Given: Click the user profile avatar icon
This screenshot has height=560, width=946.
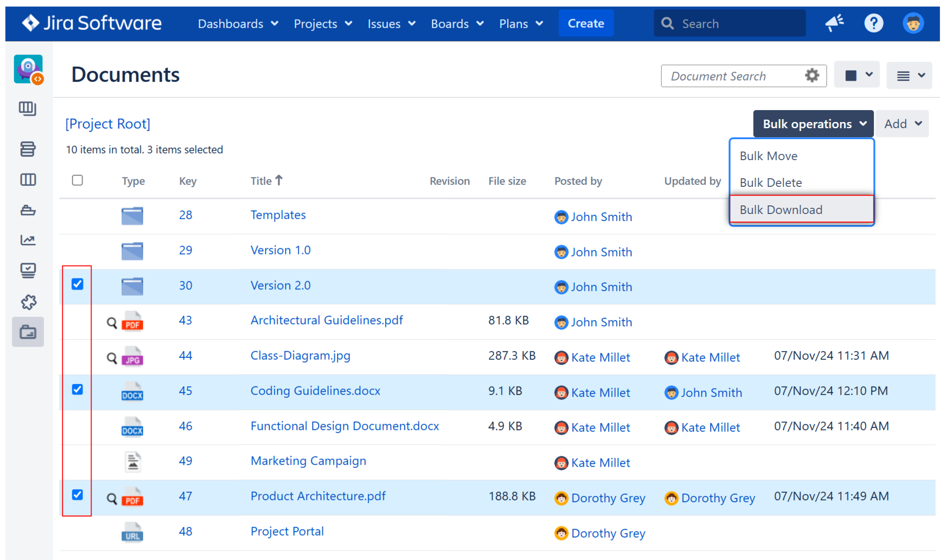Looking at the screenshot, I should (913, 23).
